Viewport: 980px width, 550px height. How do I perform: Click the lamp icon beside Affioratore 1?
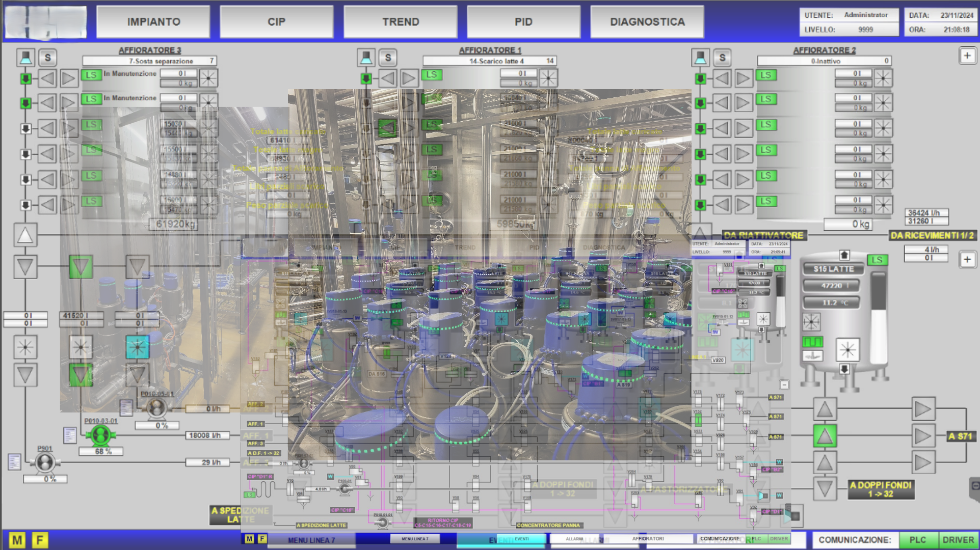366,58
